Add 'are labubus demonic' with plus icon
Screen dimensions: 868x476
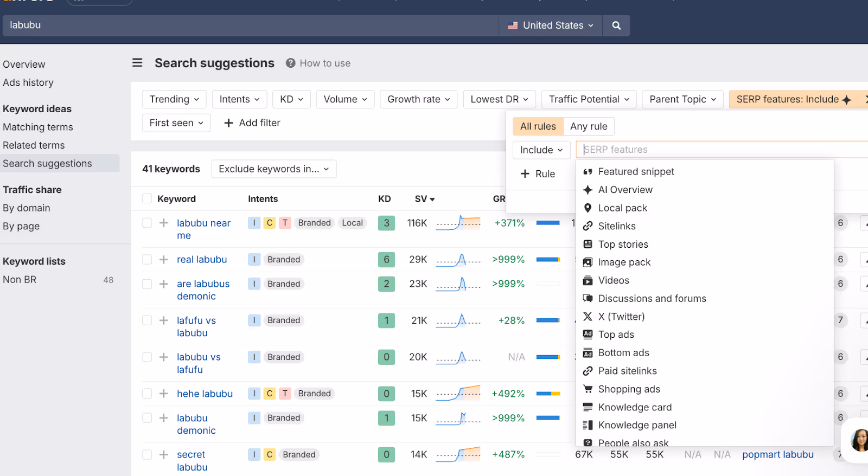(x=163, y=284)
